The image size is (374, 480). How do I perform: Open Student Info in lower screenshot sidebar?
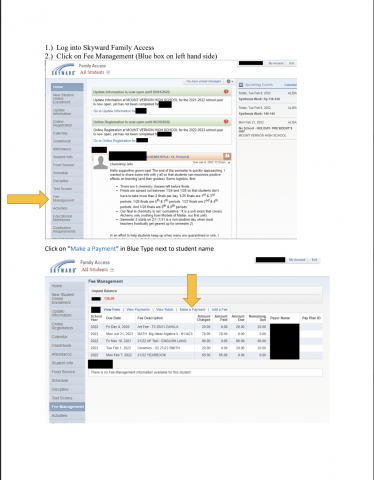pyautogui.click(x=67, y=363)
